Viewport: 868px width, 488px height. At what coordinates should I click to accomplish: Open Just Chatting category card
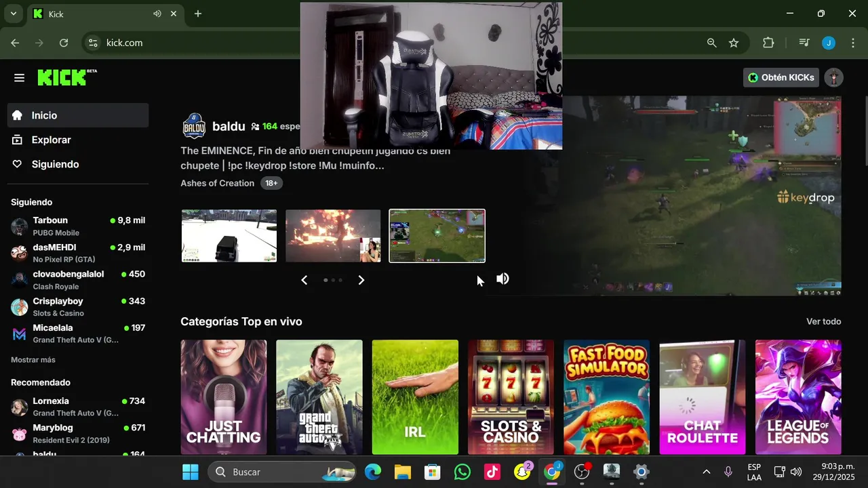[224, 397]
